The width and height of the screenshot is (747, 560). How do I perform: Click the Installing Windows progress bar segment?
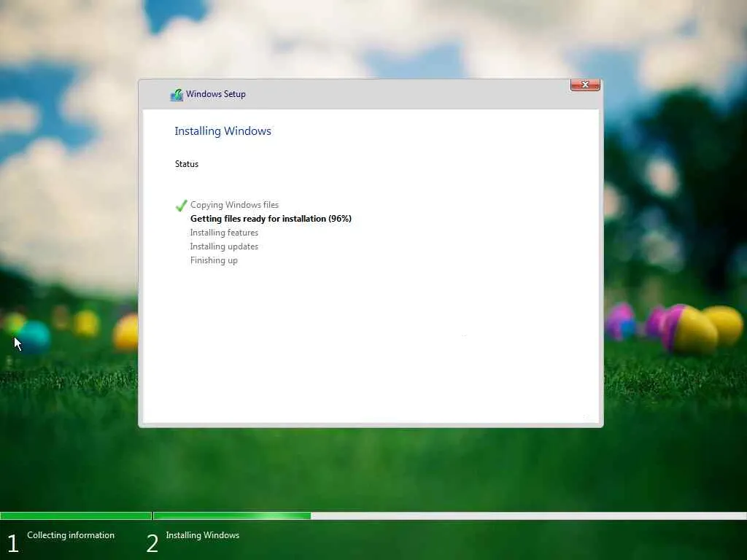pyautogui.click(x=449, y=516)
